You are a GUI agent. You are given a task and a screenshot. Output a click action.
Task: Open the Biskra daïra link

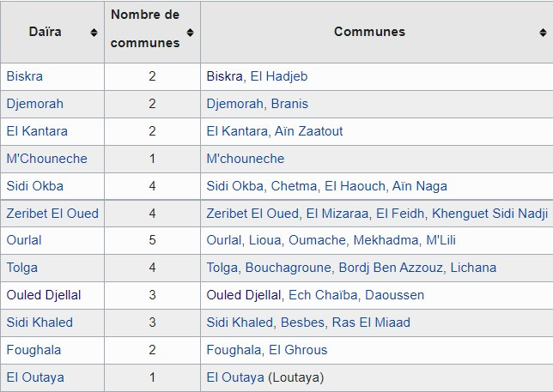[x=24, y=76]
